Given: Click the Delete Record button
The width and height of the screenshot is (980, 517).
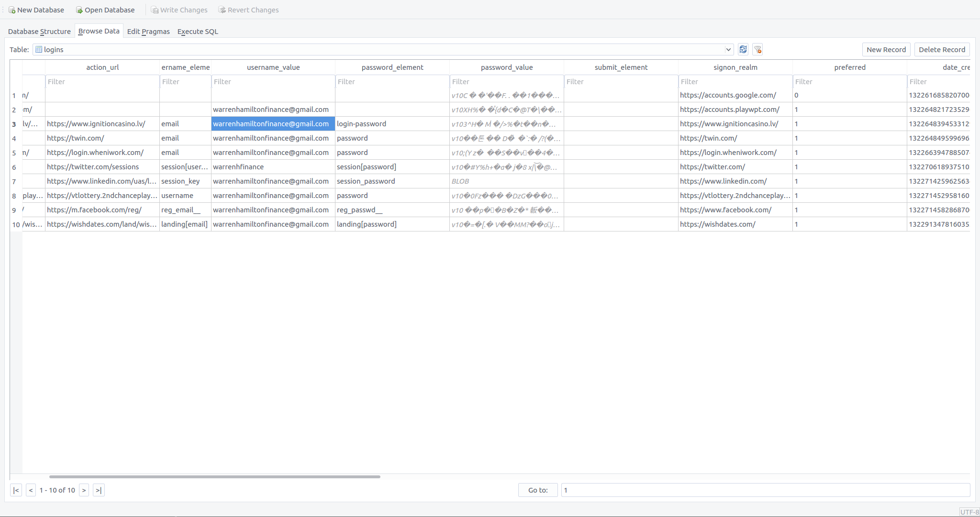Looking at the screenshot, I should click(x=942, y=49).
